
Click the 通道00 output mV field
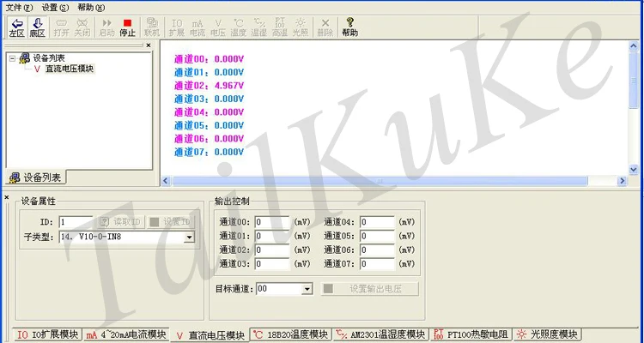pos(272,222)
